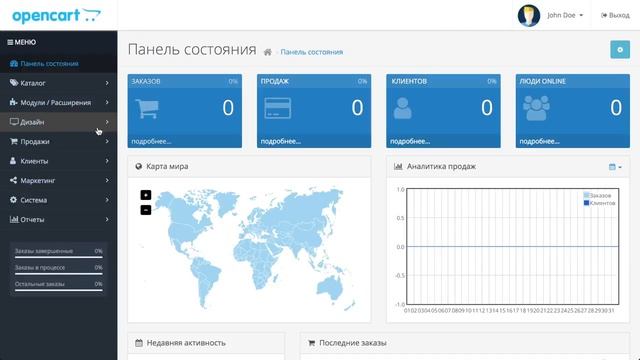Image resolution: width=640 pixels, height=360 pixels.
Task: Click the credit card icon in ПРОДАЖ tile
Action: pyautogui.click(x=278, y=108)
